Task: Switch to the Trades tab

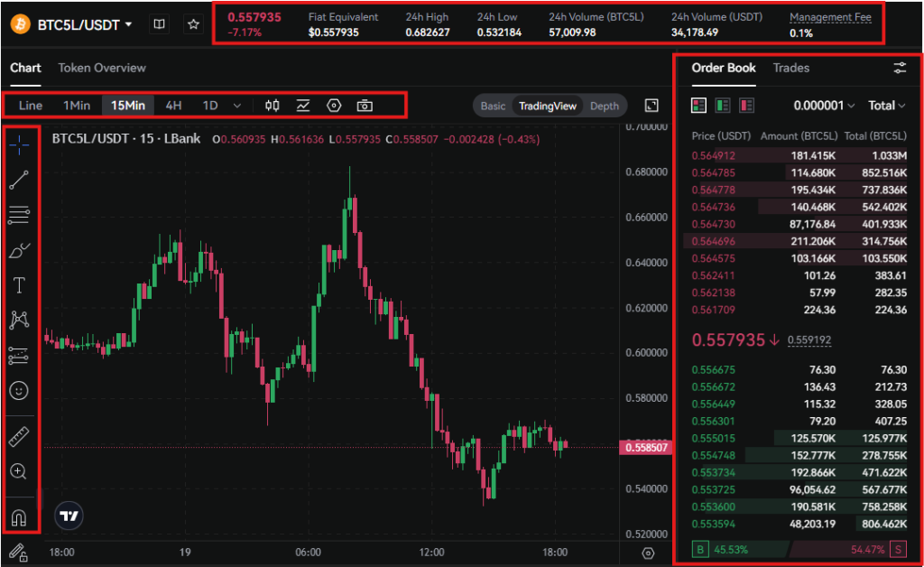Action: click(x=791, y=68)
